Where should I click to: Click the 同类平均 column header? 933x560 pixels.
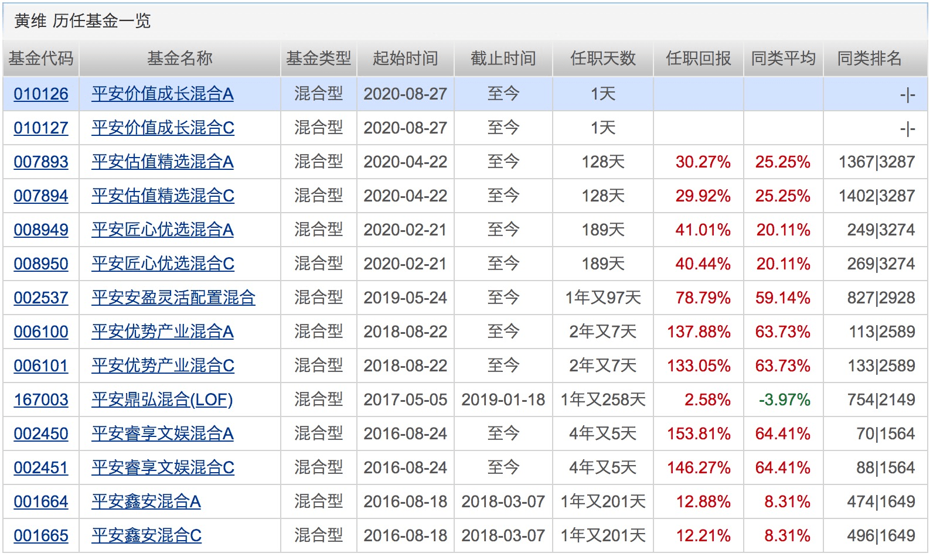pyautogui.click(x=784, y=58)
